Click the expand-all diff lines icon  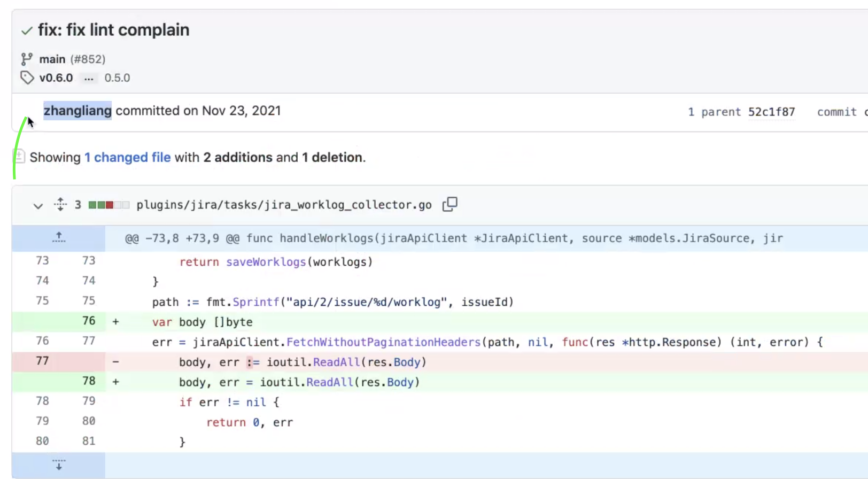(x=60, y=204)
